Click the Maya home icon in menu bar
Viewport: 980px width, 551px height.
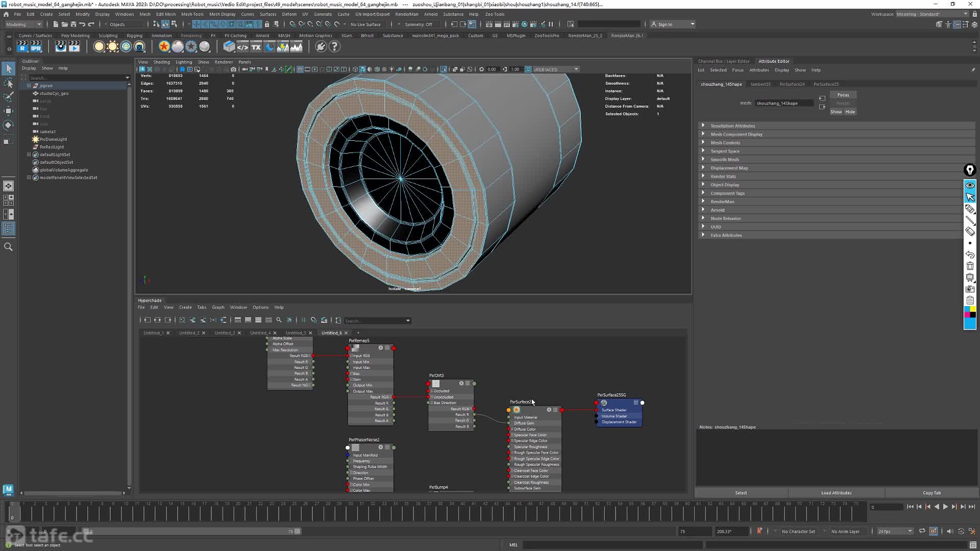(x=6, y=14)
